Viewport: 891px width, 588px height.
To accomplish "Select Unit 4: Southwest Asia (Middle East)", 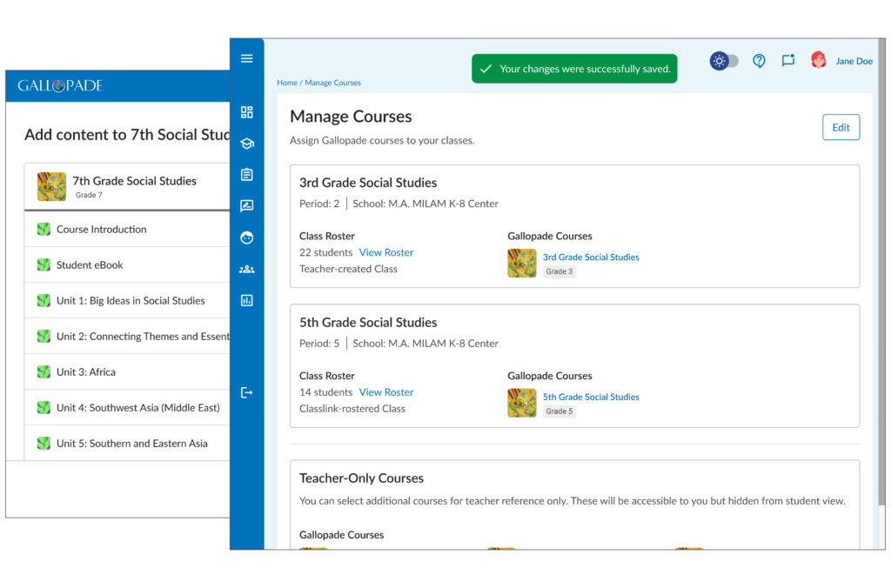I will pyautogui.click(x=127, y=407).
